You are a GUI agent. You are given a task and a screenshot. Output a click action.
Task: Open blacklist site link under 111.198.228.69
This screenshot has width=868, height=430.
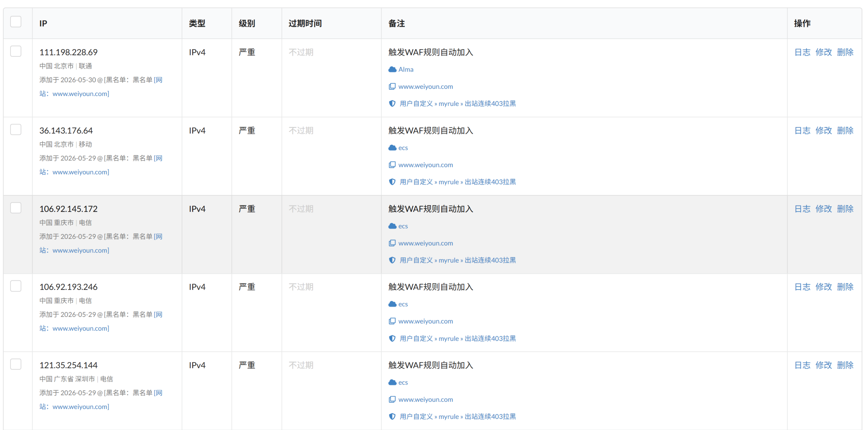tap(81, 94)
